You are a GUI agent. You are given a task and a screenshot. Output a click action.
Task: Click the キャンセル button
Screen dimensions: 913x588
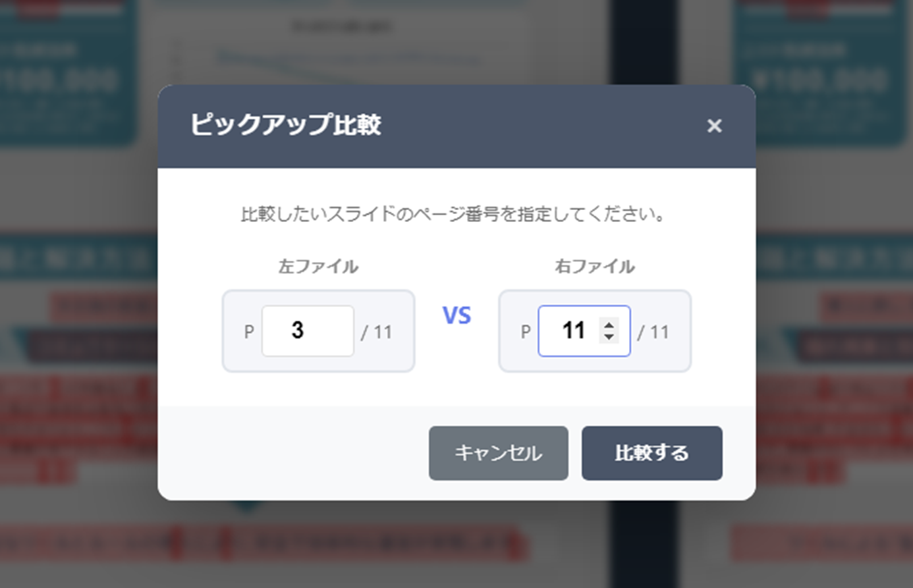click(x=498, y=453)
